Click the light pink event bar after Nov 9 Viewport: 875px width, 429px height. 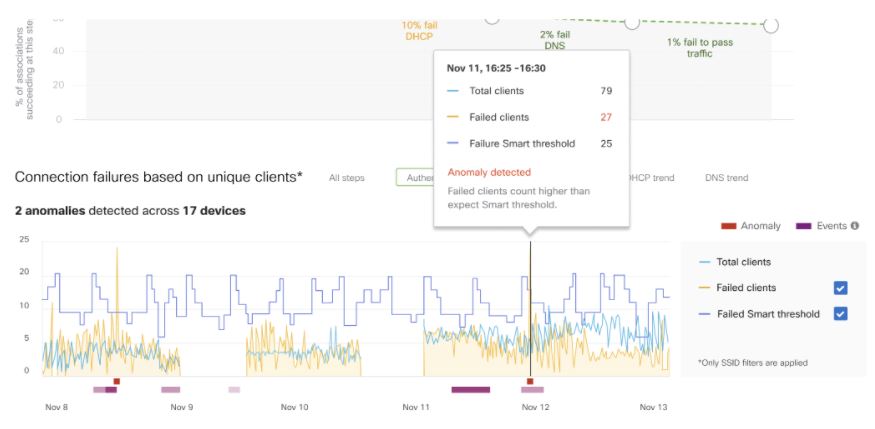pos(234,390)
